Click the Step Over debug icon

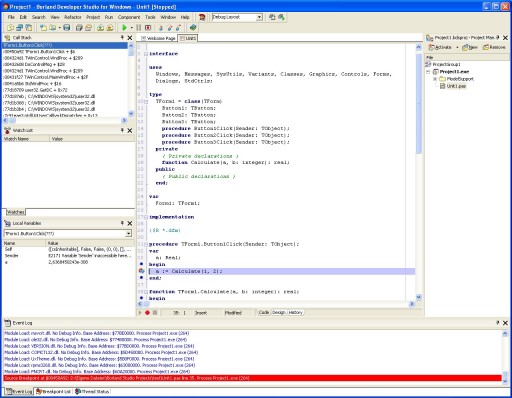click(x=170, y=28)
